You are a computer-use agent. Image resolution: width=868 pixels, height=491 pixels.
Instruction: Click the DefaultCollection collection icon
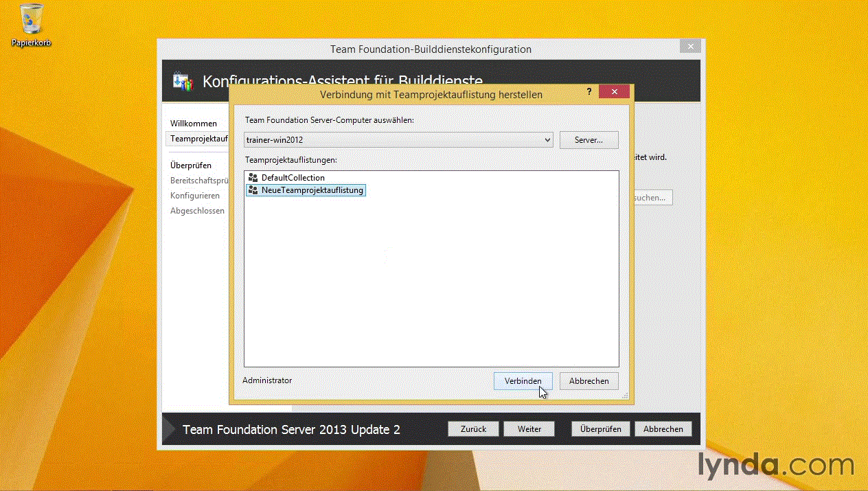pyautogui.click(x=253, y=178)
